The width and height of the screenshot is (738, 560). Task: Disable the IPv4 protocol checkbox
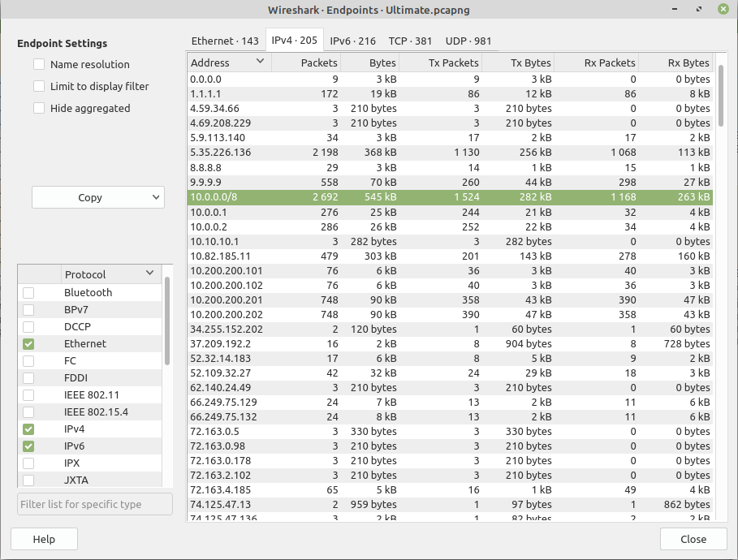pos(28,429)
